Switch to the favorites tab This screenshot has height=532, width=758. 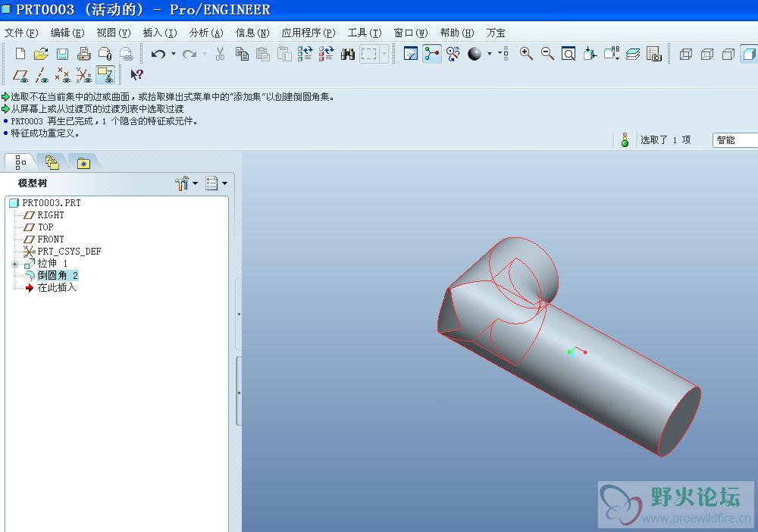coord(83,164)
